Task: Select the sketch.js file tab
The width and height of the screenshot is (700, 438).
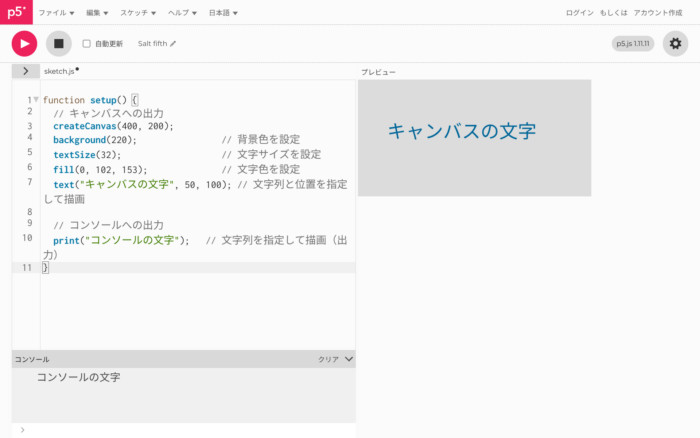Action: pyautogui.click(x=58, y=71)
